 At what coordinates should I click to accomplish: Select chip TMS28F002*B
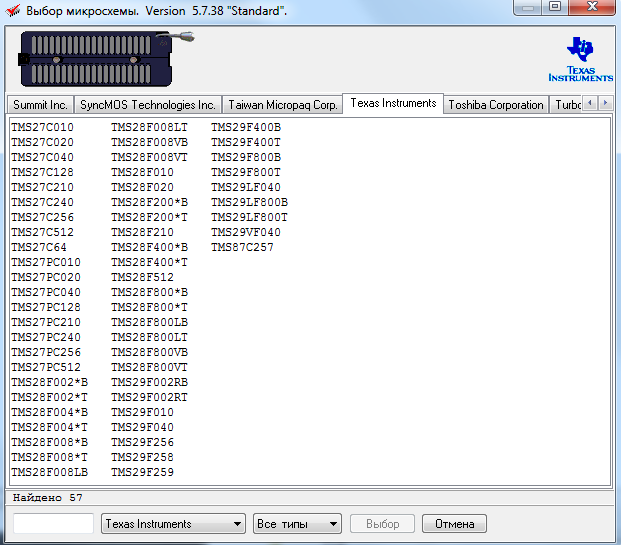(x=50, y=382)
